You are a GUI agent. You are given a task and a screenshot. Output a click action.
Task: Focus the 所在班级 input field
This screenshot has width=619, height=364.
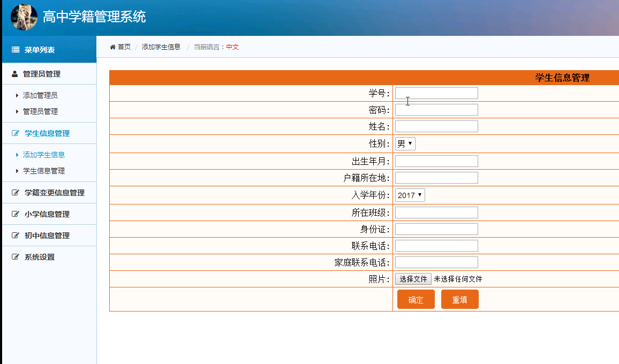click(436, 213)
